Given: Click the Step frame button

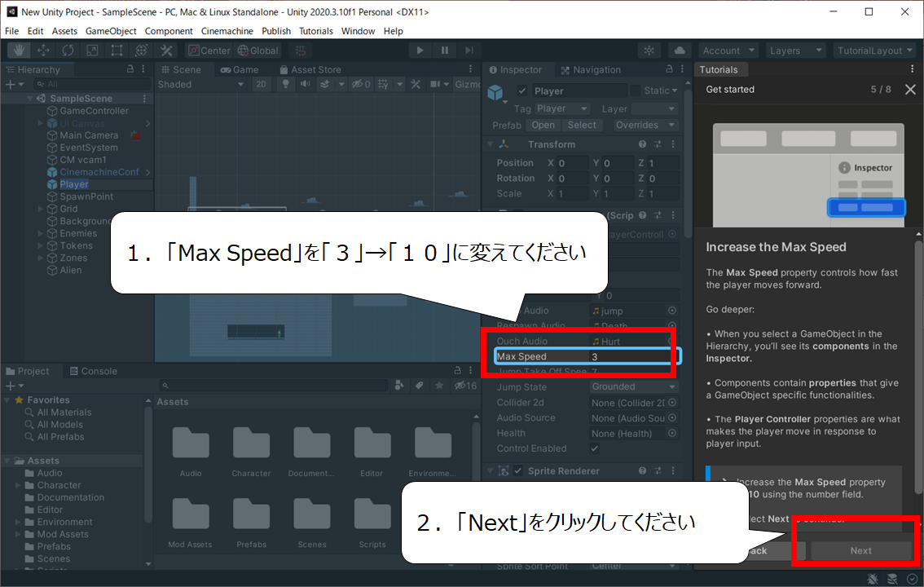Looking at the screenshot, I should pyautogui.click(x=469, y=51).
